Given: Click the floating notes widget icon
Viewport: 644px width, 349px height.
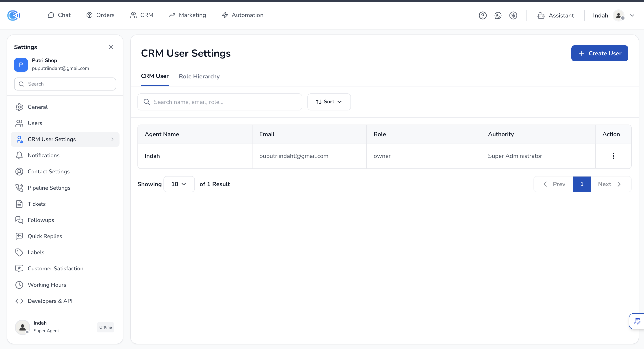Looking at the screenshot, I should pos(637,321).
